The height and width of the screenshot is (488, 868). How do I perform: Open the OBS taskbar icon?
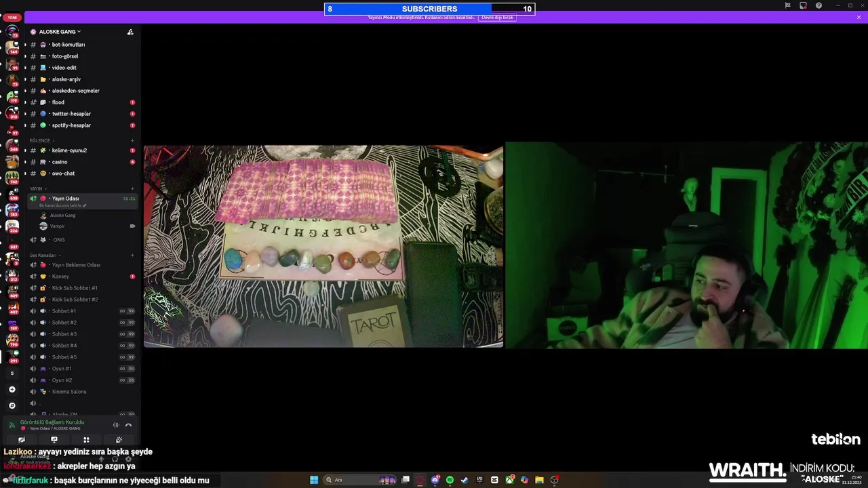tap(554, 480)
